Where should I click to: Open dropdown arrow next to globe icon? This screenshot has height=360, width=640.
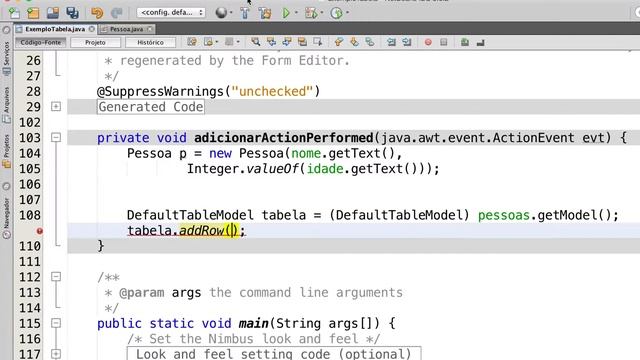231,13
